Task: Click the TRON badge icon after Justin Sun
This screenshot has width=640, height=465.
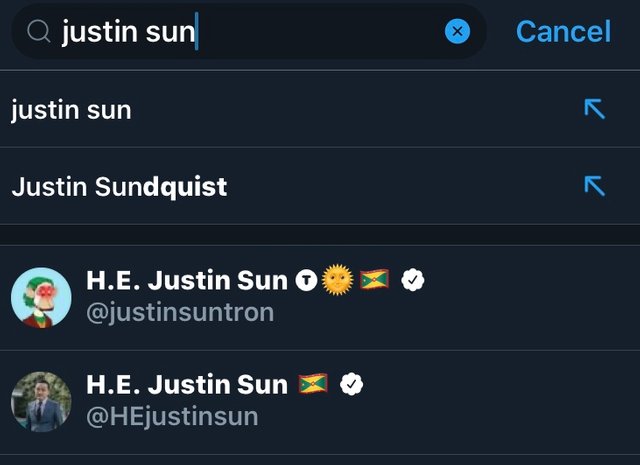Action: click(306, 280)
